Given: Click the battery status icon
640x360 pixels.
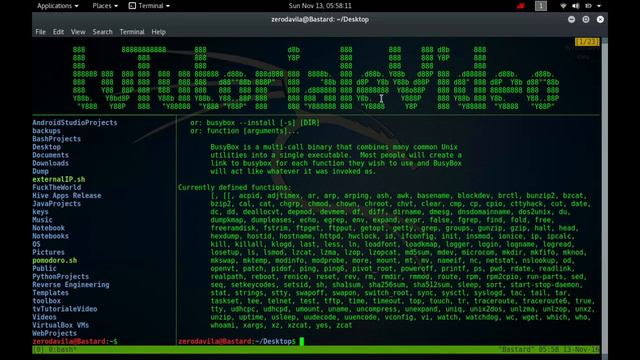Looking at the screenshot, I should pyautogui.click(x=588, y=6).
